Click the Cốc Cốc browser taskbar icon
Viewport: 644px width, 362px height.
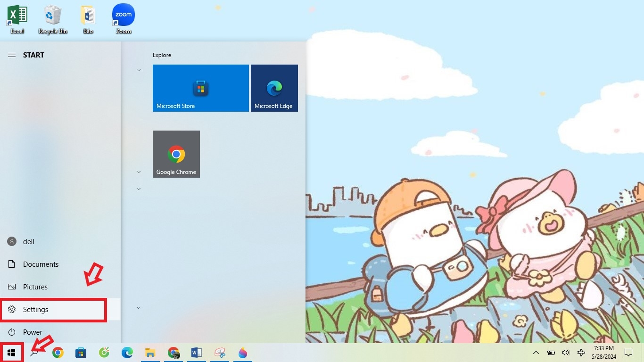tap(104, 353)
